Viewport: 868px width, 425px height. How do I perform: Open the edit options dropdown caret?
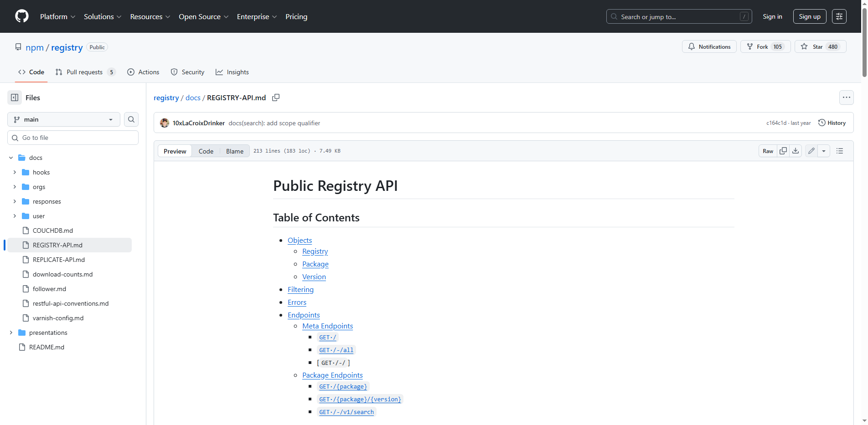824,150
